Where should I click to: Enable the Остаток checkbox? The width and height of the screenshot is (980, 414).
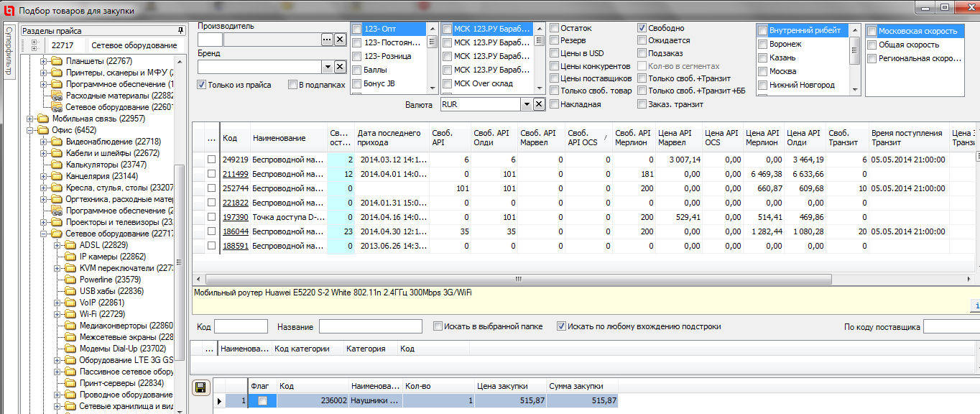[555, 28]
